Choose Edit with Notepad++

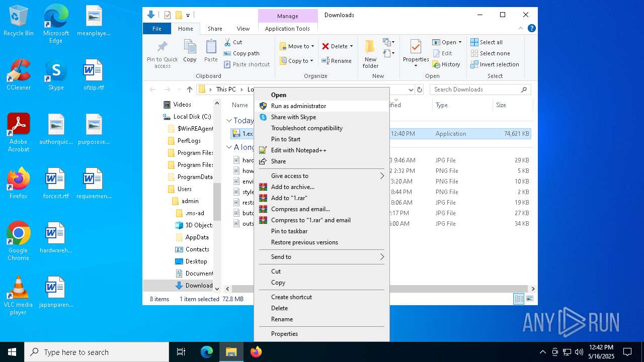(321, 150)
